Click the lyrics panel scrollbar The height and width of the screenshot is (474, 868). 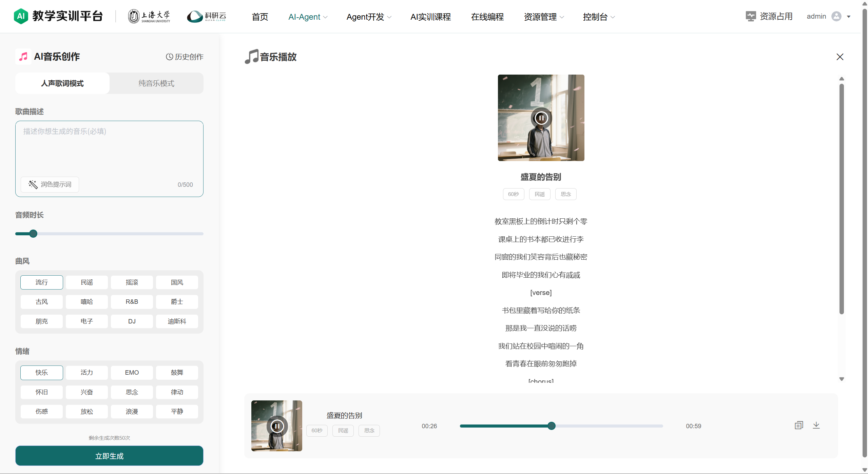(842, 199)
